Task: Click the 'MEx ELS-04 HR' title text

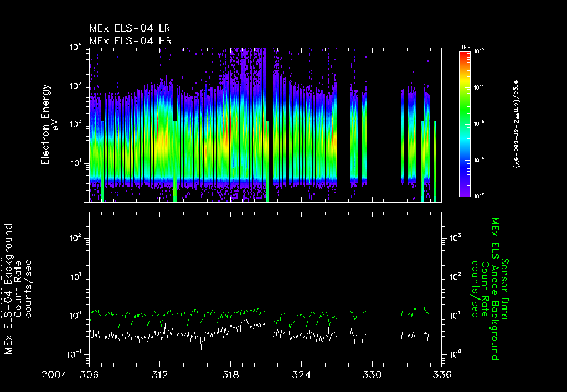Action: pyautogui.click(x=131, y=41)
